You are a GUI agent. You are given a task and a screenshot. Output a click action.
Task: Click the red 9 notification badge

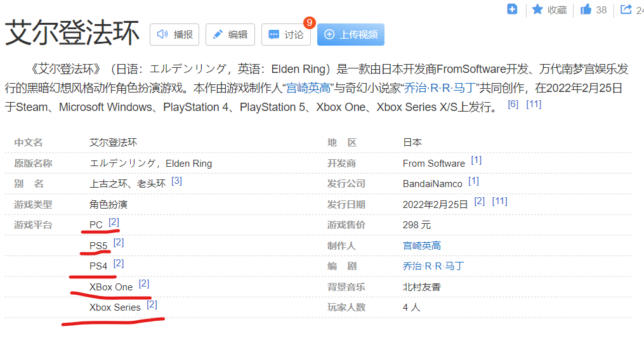(310, 23)
